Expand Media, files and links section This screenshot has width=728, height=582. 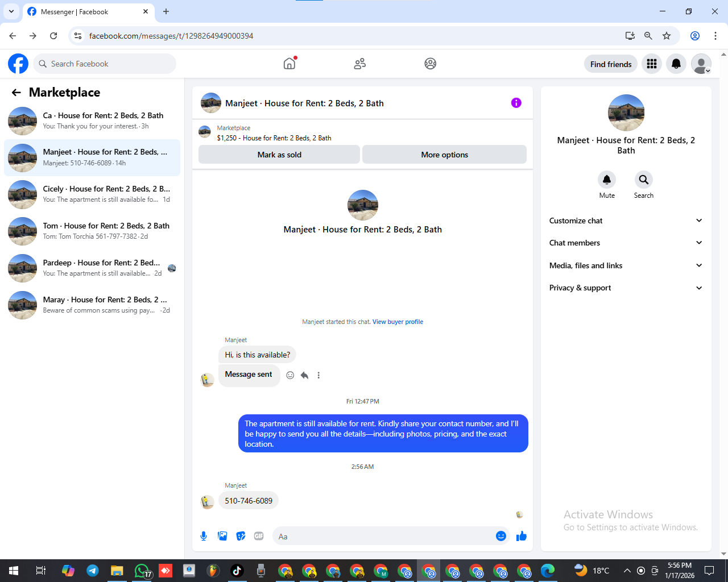pyautogui.click(x=626, y=265)
